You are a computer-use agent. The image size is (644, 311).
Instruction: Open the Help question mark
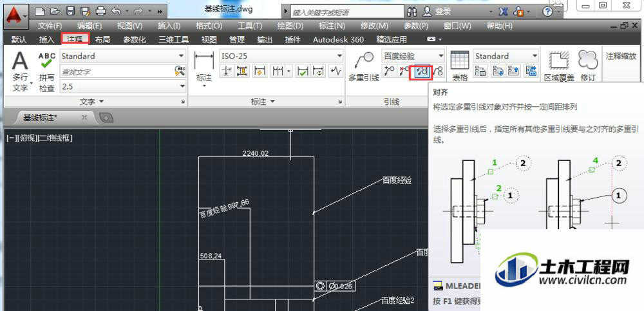(x=547, y=12)
